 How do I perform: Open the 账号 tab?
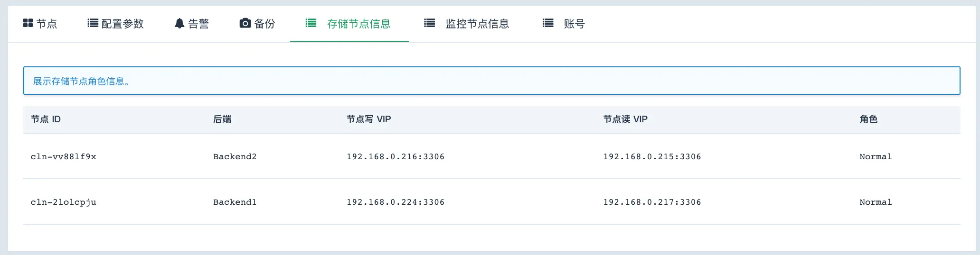(x=564, y=24)
